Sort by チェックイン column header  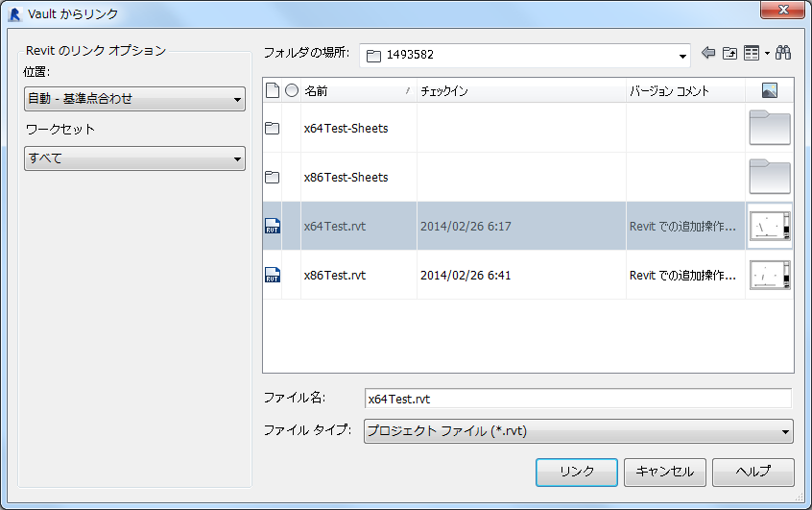point(521,90)
